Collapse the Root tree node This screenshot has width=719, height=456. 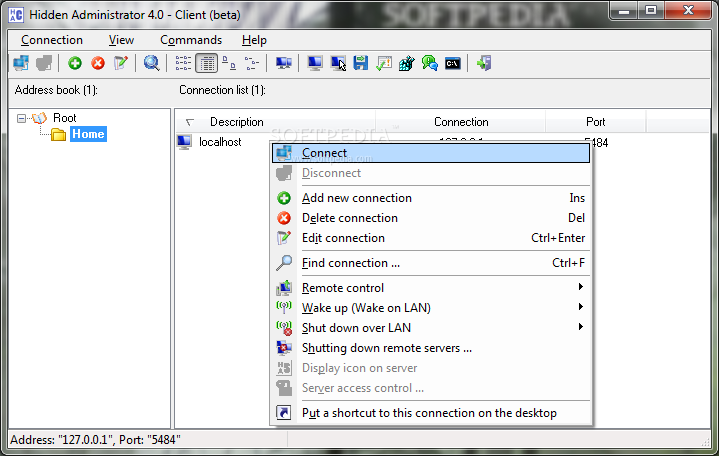point(21,119)
